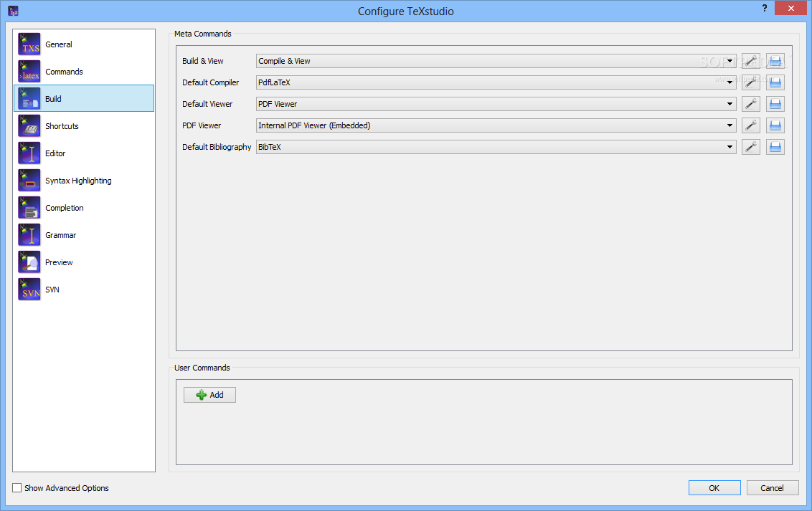812x511 pixels.
Task: Click wrench icon for Default Bibliography
Action: (x=751, y=147)
